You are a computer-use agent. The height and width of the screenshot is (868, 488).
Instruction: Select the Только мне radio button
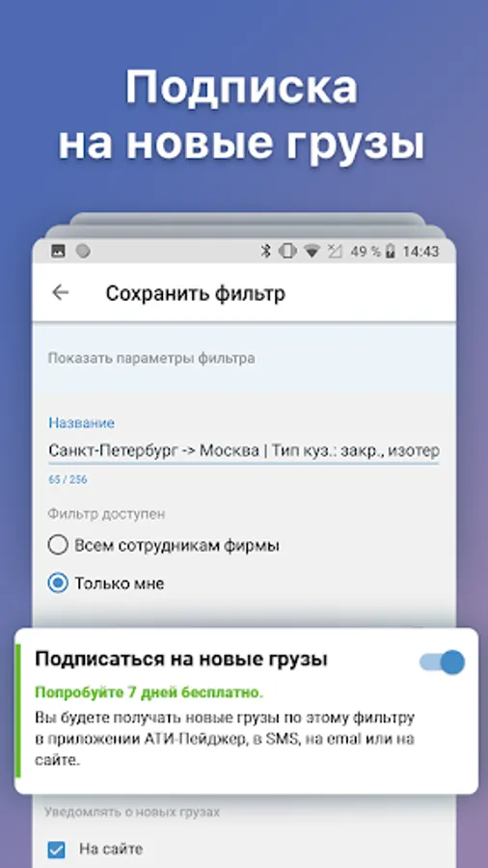point(58,583)
